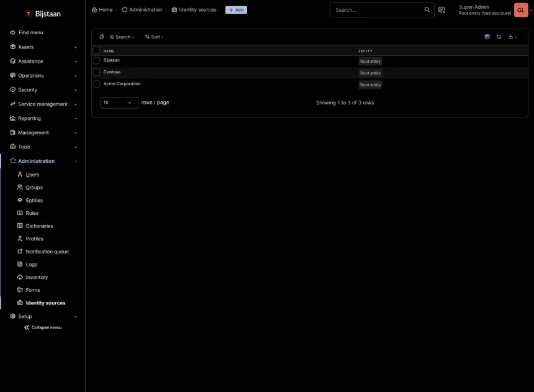Image resolution: width=534 pixels, height=392 pixels.
Task: Open the Find menu item
Action: click(x=27, y=32)
